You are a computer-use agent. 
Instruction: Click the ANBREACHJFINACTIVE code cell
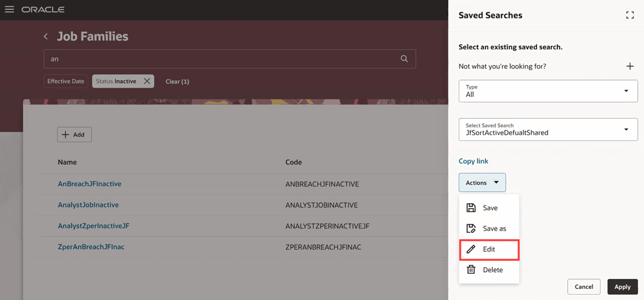click(323, 184)
